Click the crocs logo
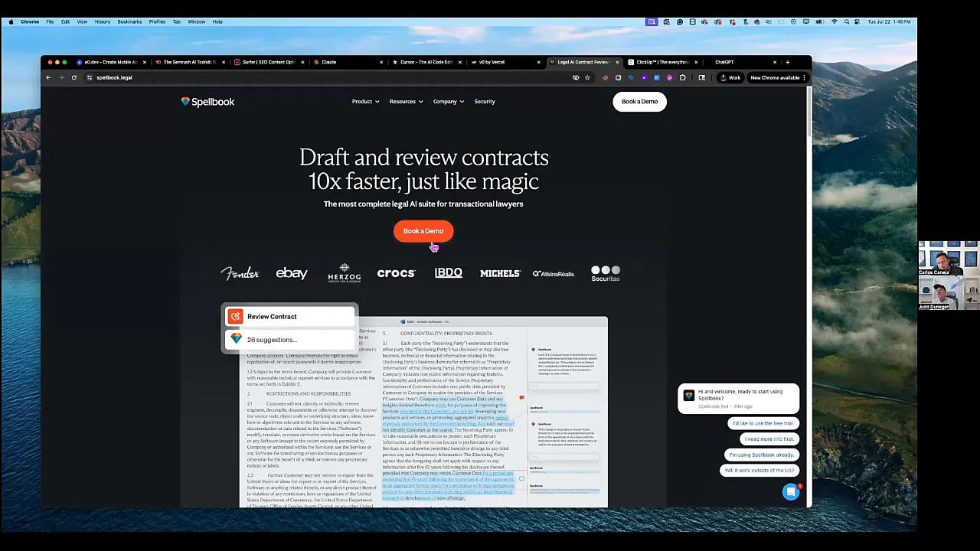The width and height of the screenshot is (980, 551). [396, 273]
